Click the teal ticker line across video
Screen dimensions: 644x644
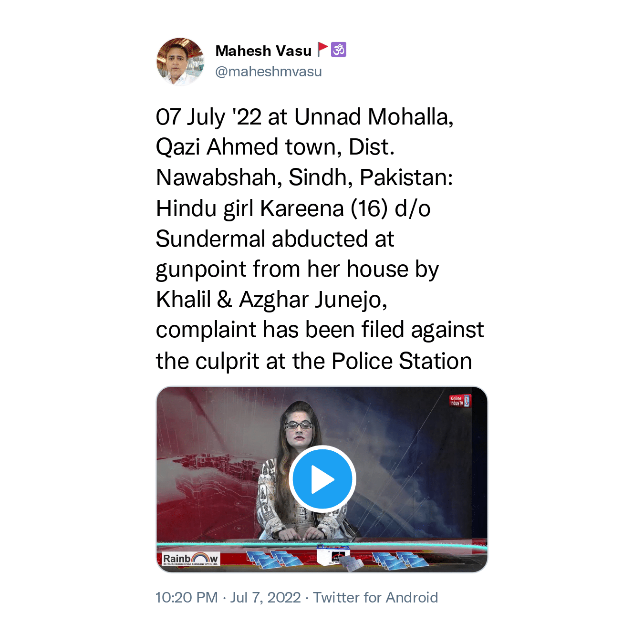click(322, 546)
